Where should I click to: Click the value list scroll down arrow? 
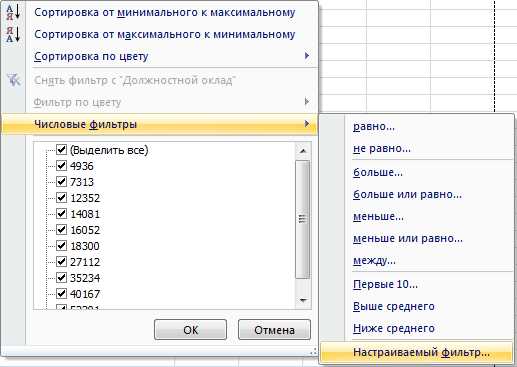click(303, 300)
